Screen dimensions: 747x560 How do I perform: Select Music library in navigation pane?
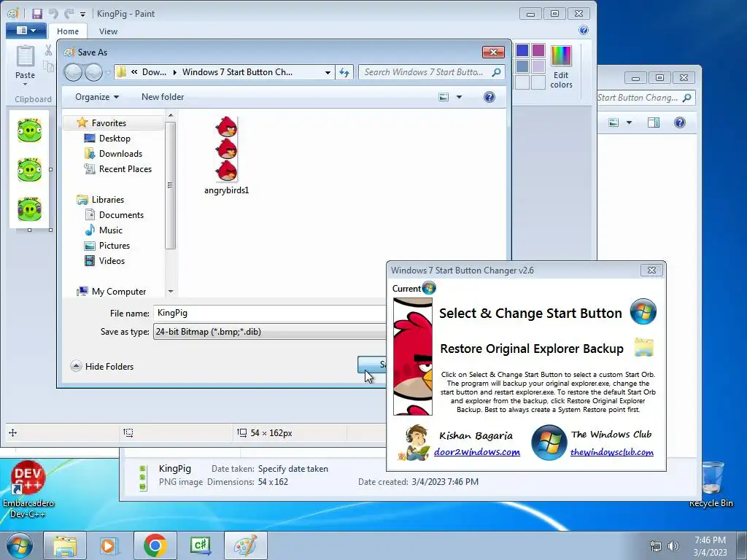coord(111,230)
